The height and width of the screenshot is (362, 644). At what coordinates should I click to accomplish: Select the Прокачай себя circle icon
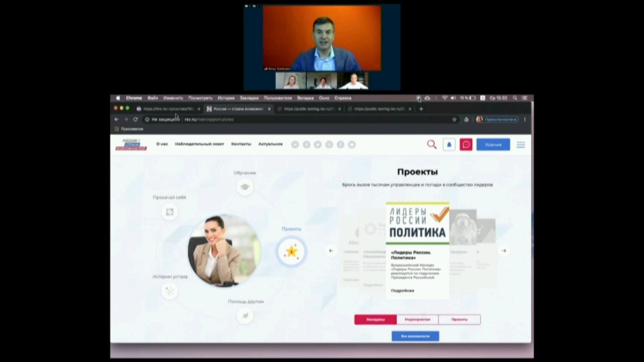(x=170, y=212)
